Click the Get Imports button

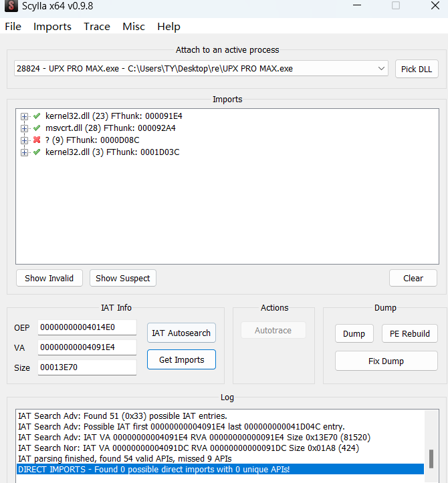point(181,359)
